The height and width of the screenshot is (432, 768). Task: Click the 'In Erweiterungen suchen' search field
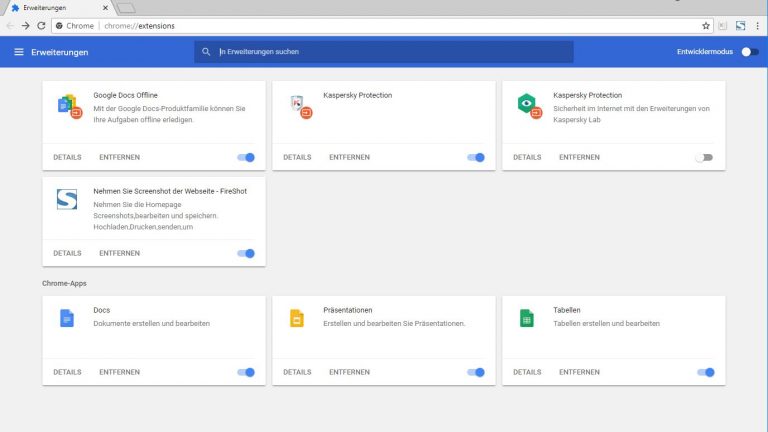390,52
